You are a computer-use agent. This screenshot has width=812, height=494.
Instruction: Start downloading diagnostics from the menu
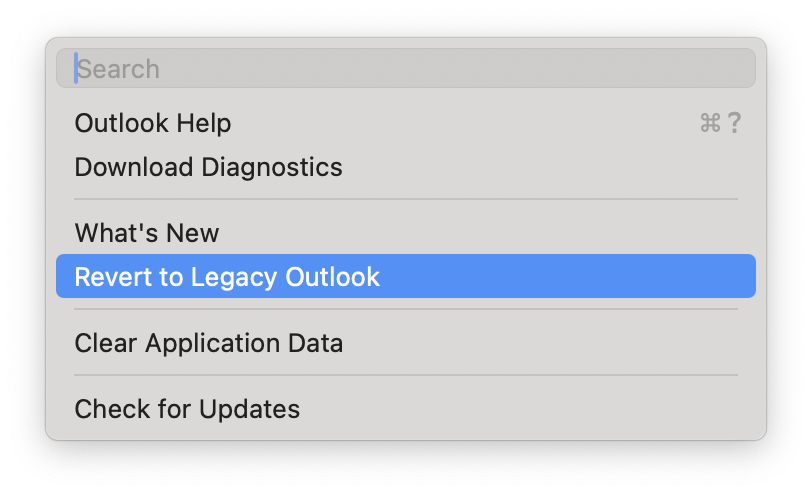coord(405,167)
